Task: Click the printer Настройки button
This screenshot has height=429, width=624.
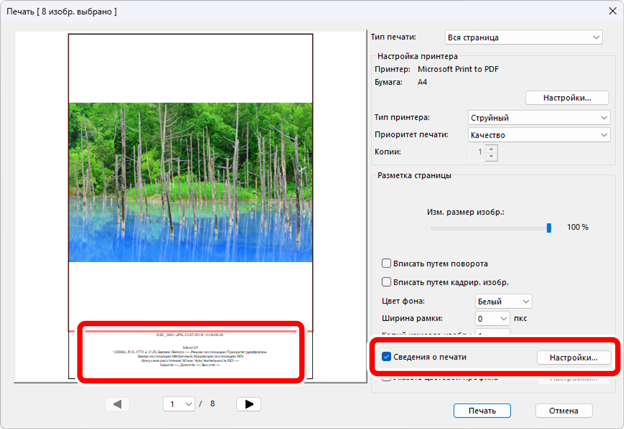Action: 567,97
